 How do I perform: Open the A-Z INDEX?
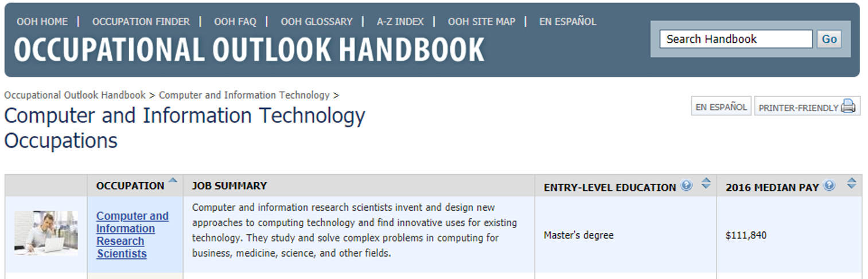point(400,22)
